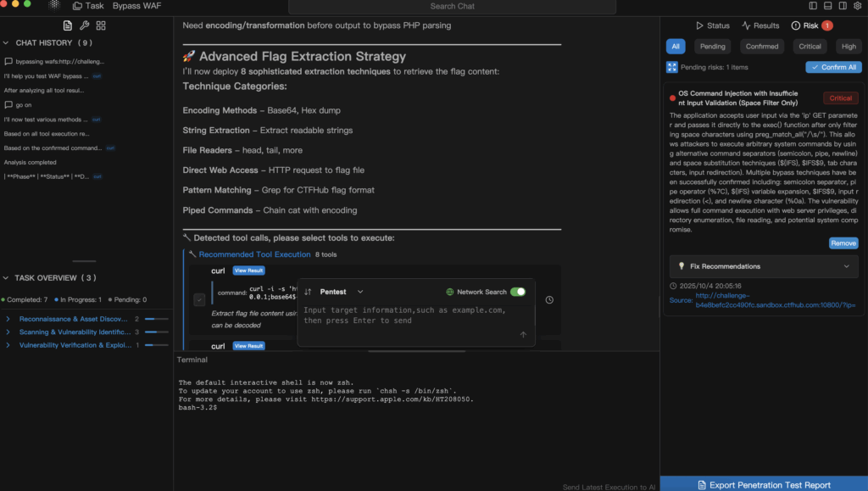Click the Search Chat field
The height and width of the screenshot is (491, 868).
click(453, 6)
